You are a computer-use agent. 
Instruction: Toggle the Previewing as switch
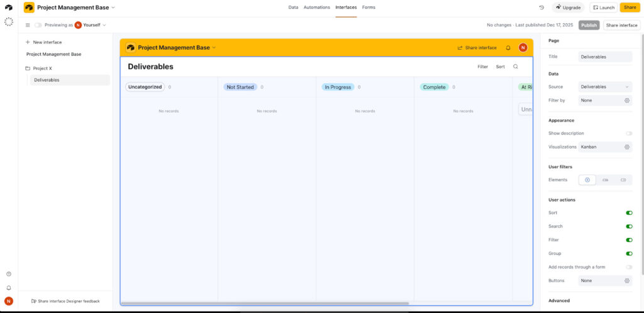click(38, 25)
